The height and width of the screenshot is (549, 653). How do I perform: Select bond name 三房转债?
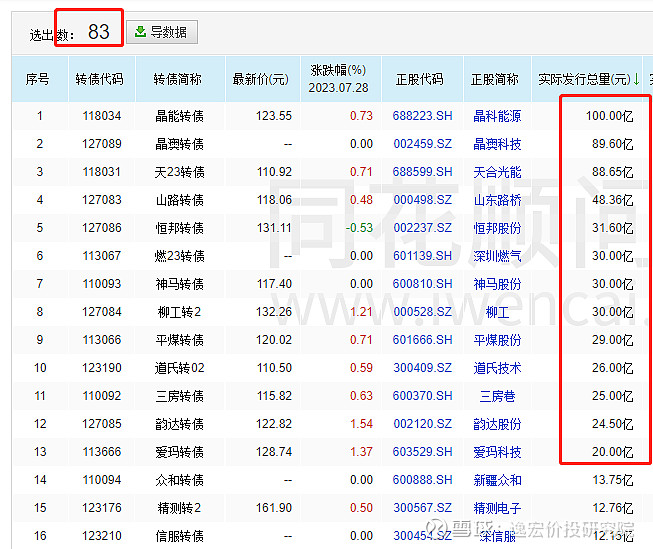pos(179,396)
